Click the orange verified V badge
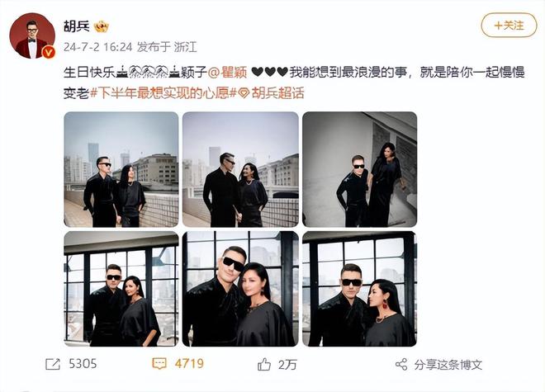 (x=49, y=53)
